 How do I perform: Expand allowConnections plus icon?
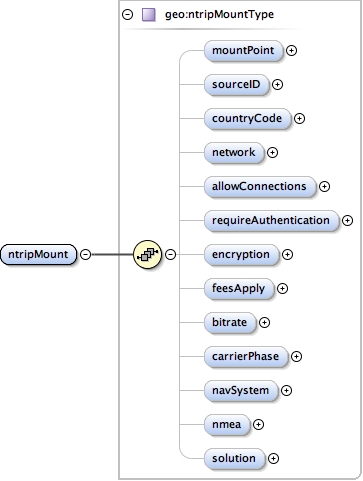click(324, 187)
